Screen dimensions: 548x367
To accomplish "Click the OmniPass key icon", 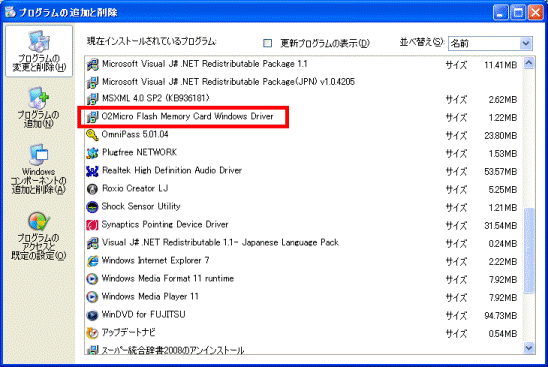I will 92,135.
